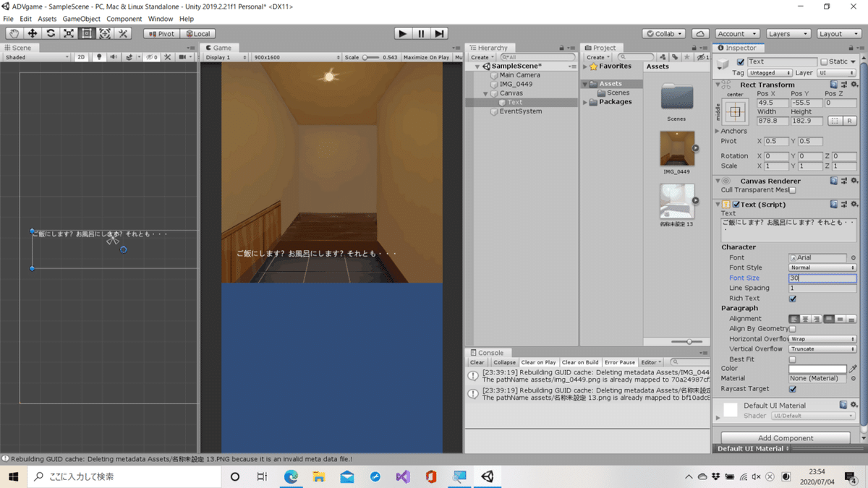The width and height of the screenshot is (868, 488).
Task: Open Text (Script) gear menu
Action: coord(854,205)
